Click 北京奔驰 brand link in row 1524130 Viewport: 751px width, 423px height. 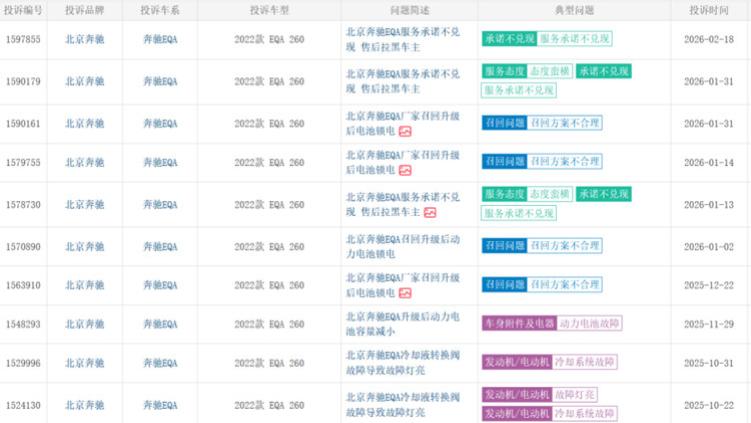85,405
